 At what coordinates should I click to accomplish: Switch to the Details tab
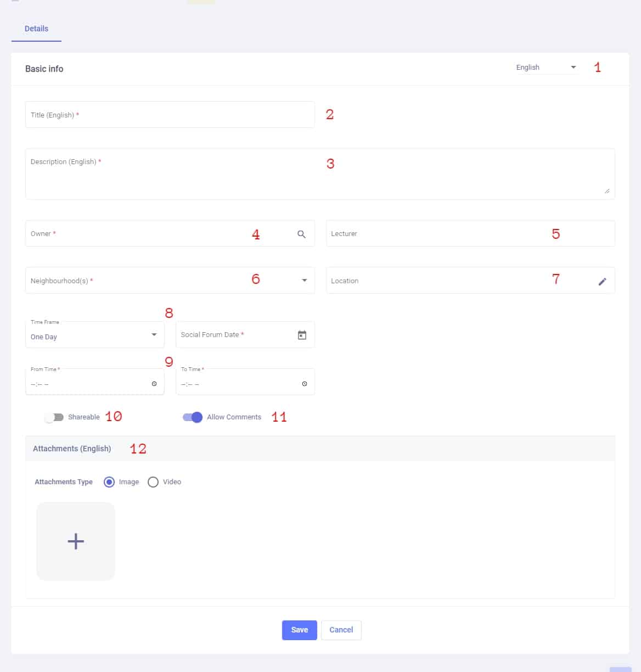(x=36, y=29)
